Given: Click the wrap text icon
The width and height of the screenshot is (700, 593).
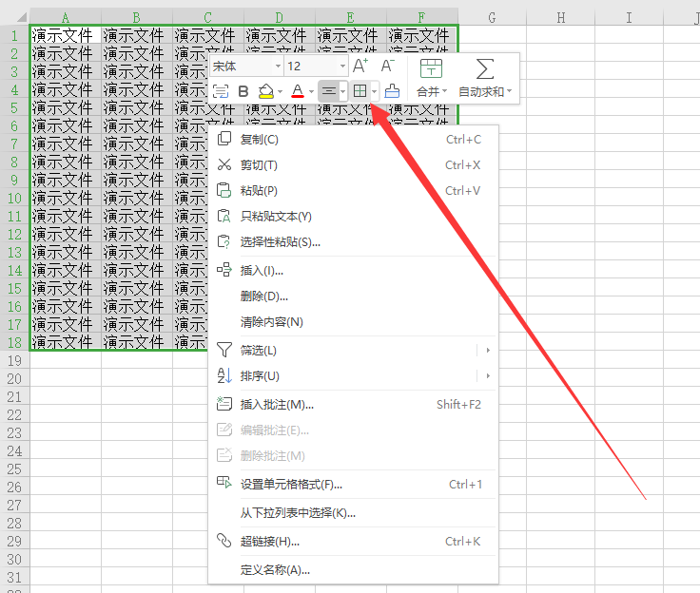Looking at the screenshot, I should [x=221, y=91].
